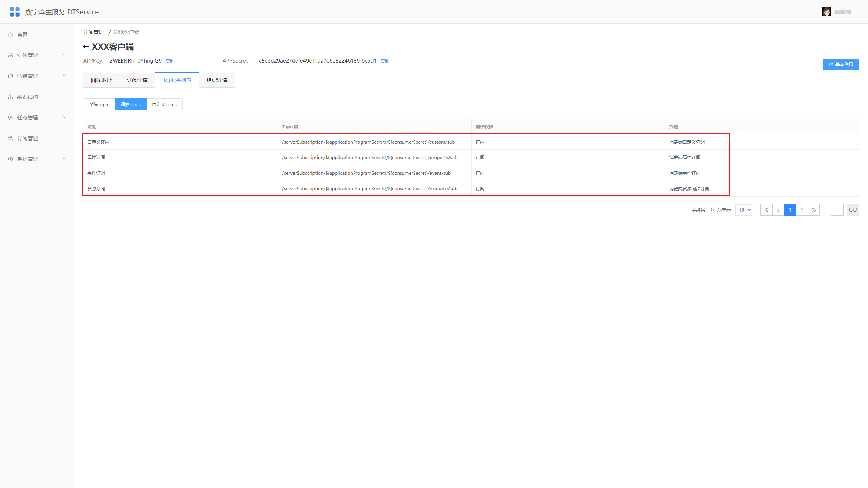Open the page size dropdown showing 10
This screenshot has height=488, width=868.
click(744, 210)
